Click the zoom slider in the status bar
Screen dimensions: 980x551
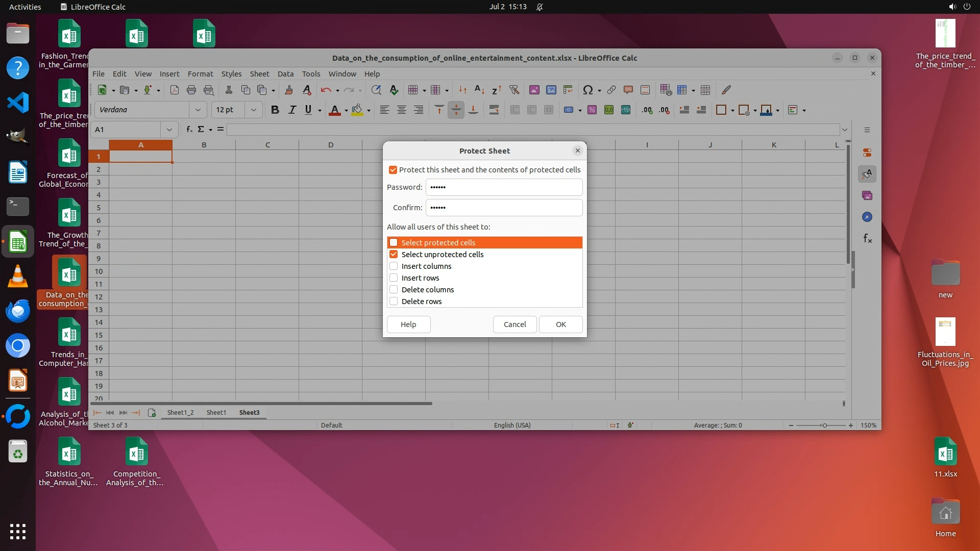tap(824, 425)
